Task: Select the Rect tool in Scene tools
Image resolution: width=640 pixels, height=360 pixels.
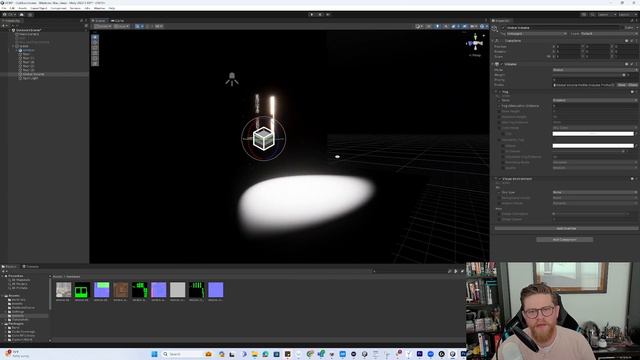Action: [95, 58]
